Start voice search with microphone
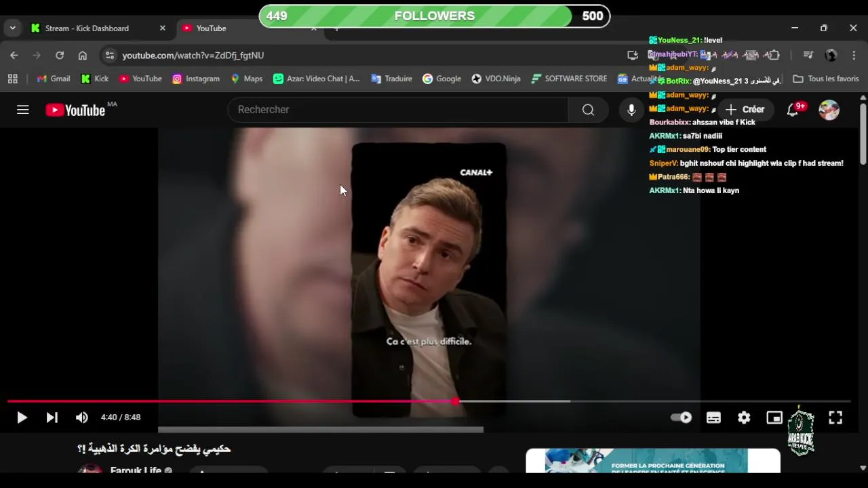868x488 pixels. point(631,109)
